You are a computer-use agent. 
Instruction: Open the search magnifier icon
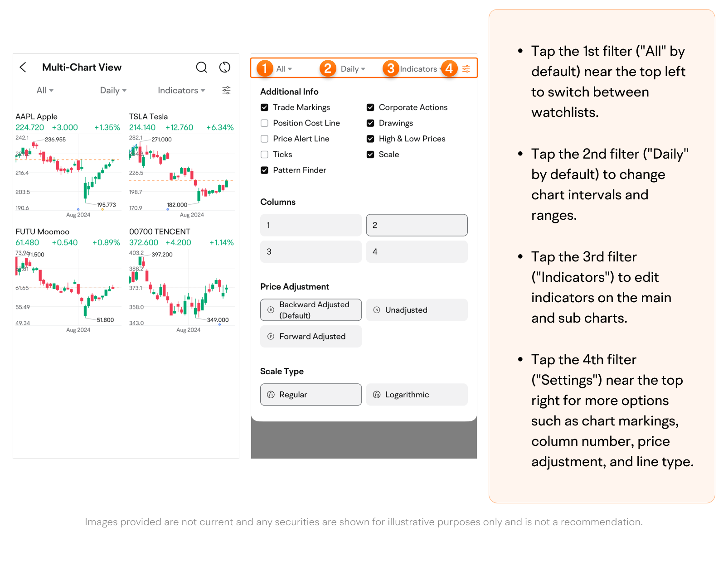click(x=201, y=68)
